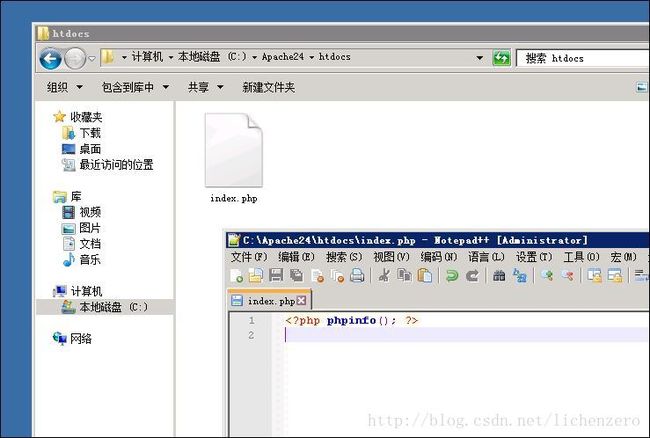Toggle synchronized vertical scrolling icon

point(594,276)
